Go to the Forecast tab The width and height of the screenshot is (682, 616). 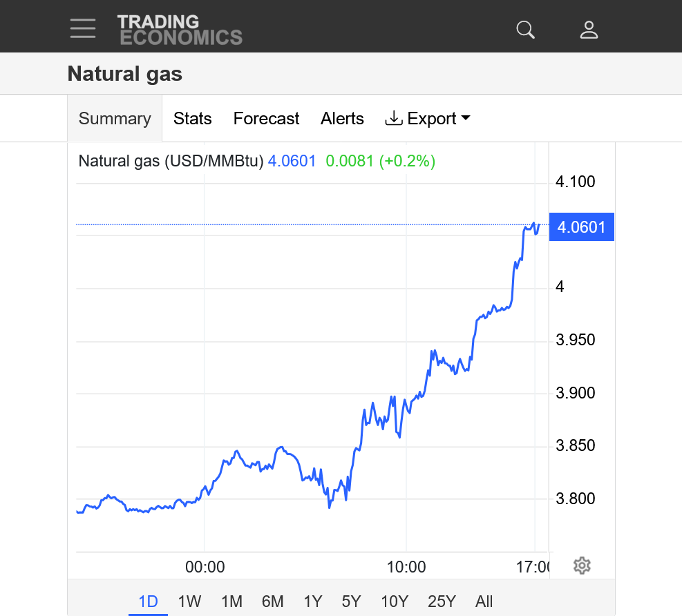[x=266, y=119]
